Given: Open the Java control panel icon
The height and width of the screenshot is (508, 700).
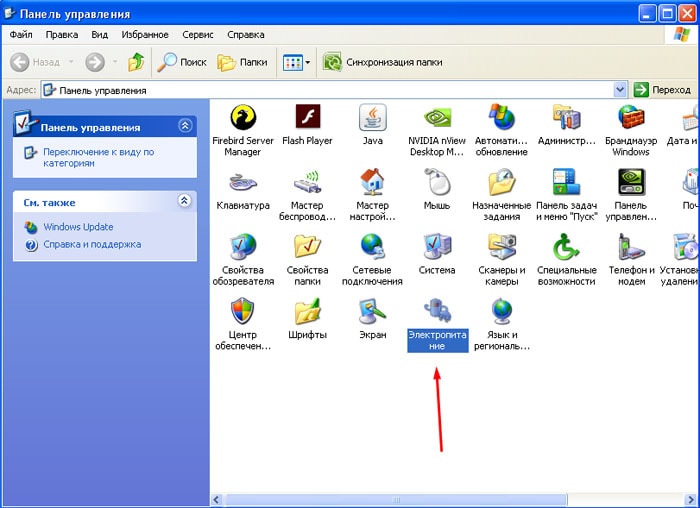Looking at the screenshot, I should [x=372, y=119].
